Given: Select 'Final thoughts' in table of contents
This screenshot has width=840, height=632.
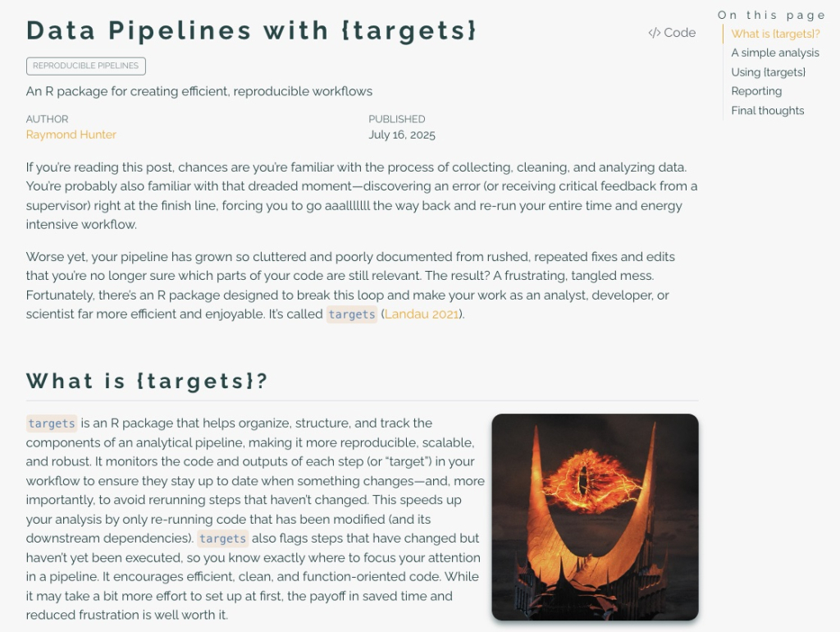Looking at the screenshot, I should (768, 111).
